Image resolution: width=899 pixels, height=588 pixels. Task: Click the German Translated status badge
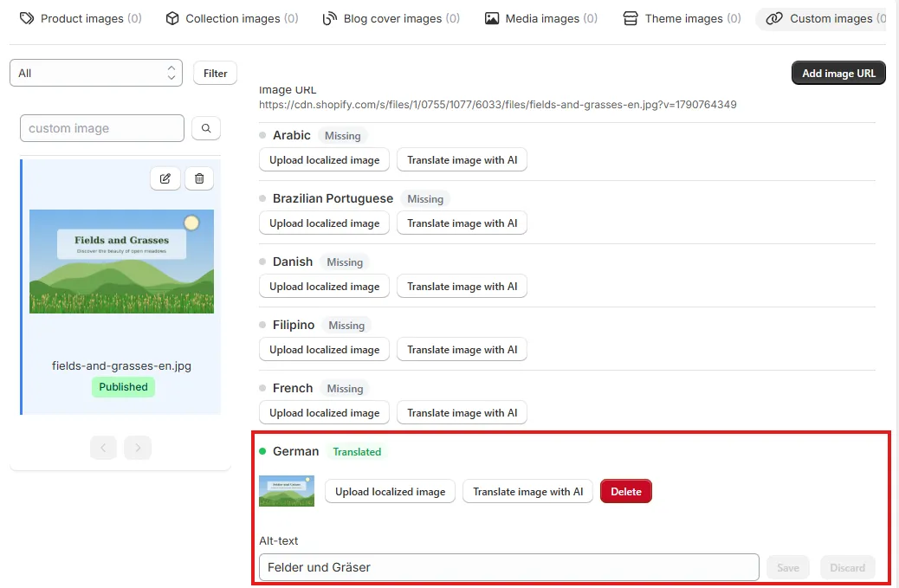coord(357,451)
